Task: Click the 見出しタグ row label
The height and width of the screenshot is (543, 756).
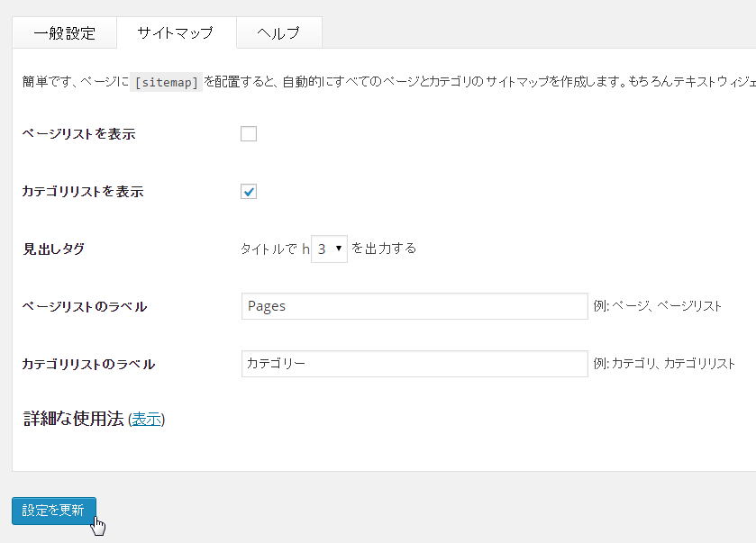Action: point(53,249)
